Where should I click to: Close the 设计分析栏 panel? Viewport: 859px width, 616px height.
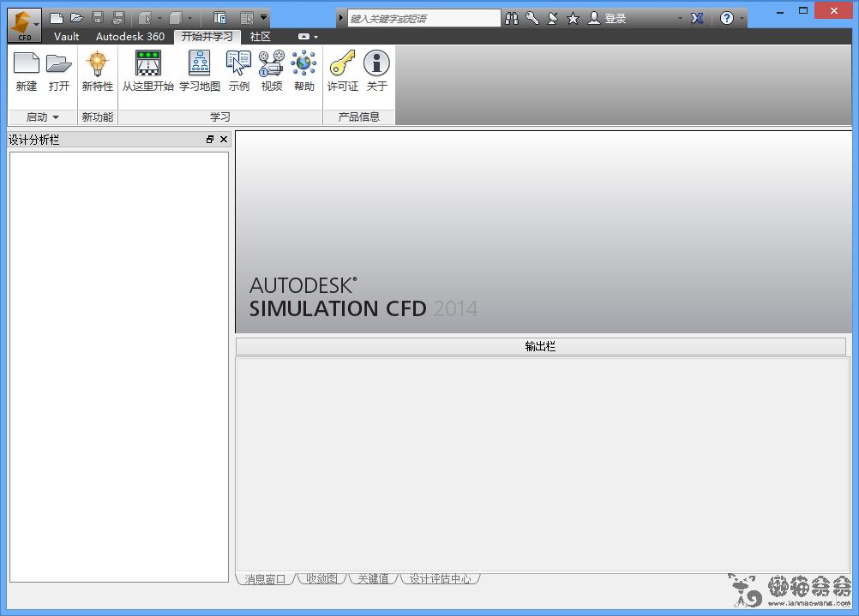click(224, 140)
